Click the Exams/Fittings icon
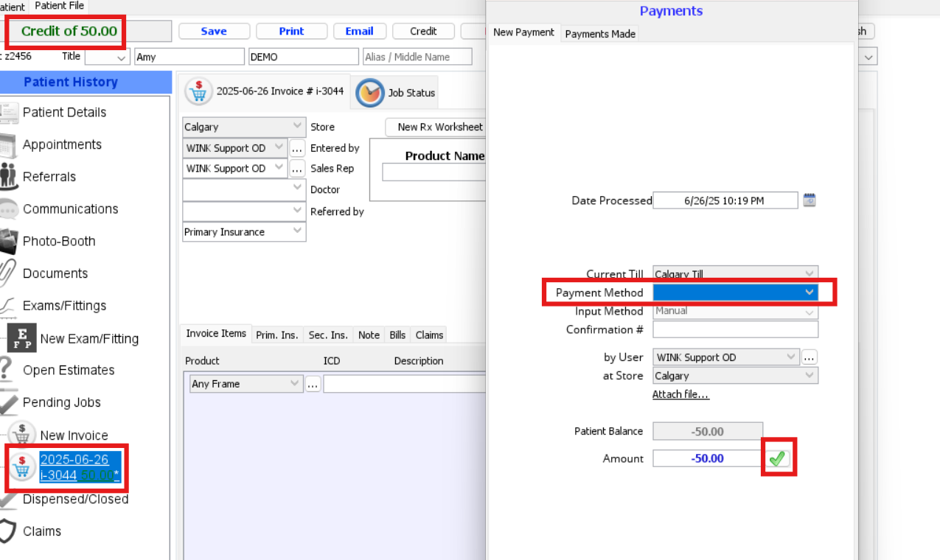 7,306
